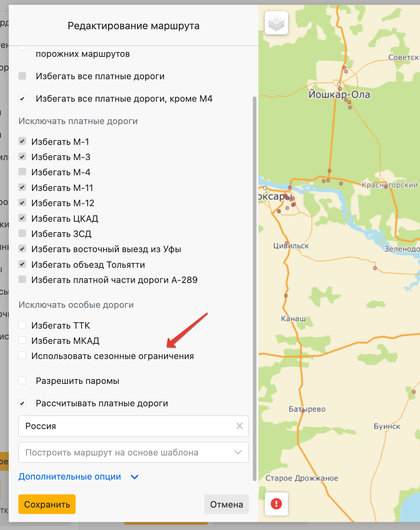The image size is (420, 530).
Task: Click the Исключать особые дороги heading
Action: (x=76, y=305)
